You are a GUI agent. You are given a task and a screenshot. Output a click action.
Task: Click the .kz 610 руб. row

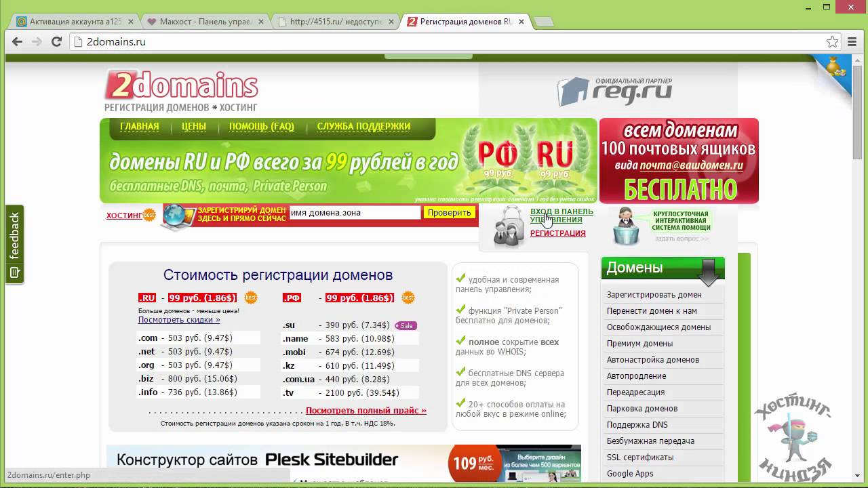(350, 365)
